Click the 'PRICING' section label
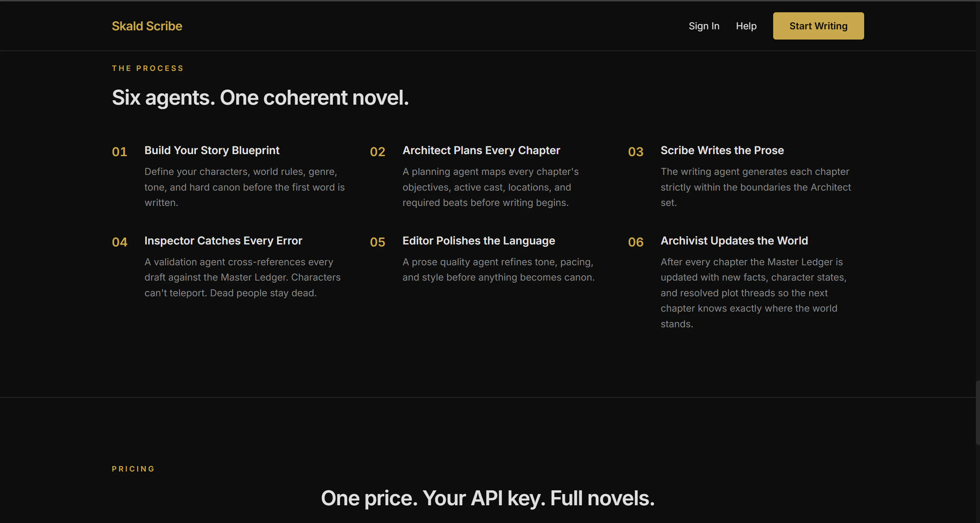This screenshot has height=523, width=980. click(133, 468)
